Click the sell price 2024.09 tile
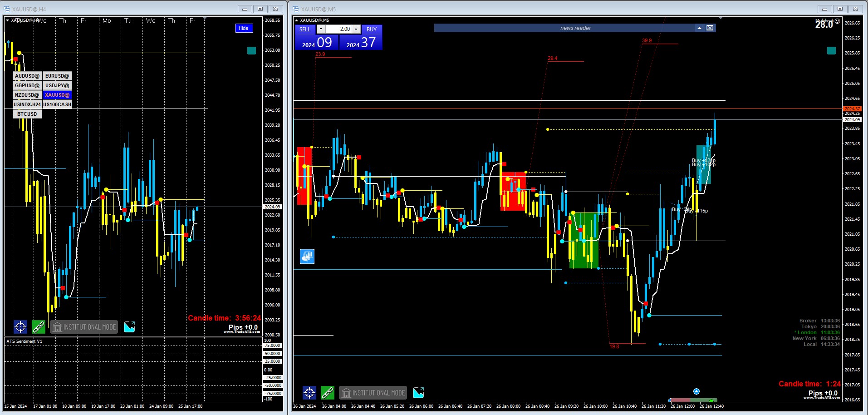Screen dimensions: 868x415 click(317, 42)
